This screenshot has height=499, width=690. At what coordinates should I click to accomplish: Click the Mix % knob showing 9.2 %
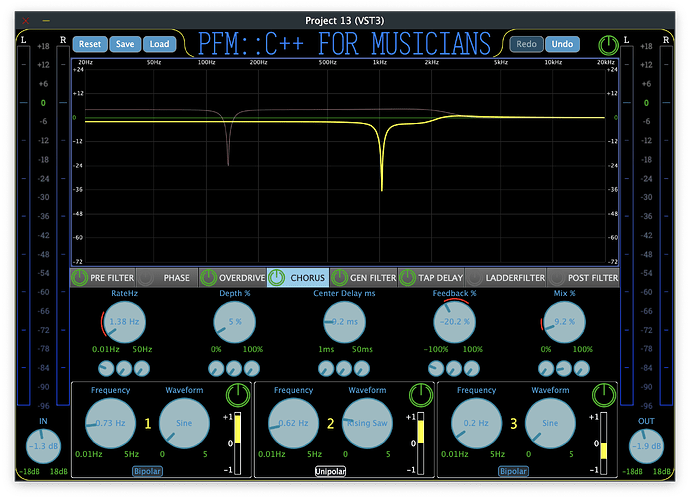[565, 322]
